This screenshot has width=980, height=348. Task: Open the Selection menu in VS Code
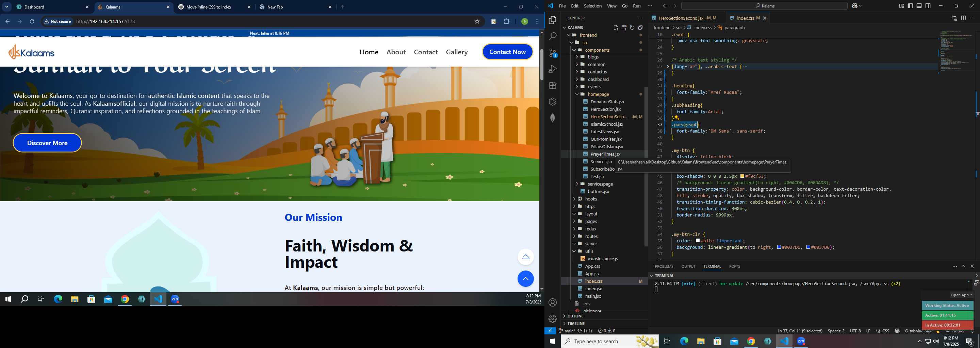point(592,6)
